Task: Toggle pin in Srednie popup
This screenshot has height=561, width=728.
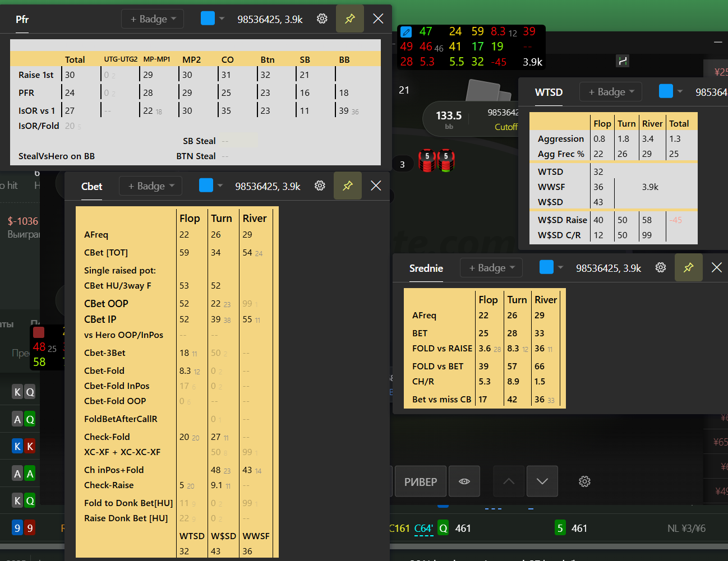Action: pyautogui.click(x=688, y=267)
